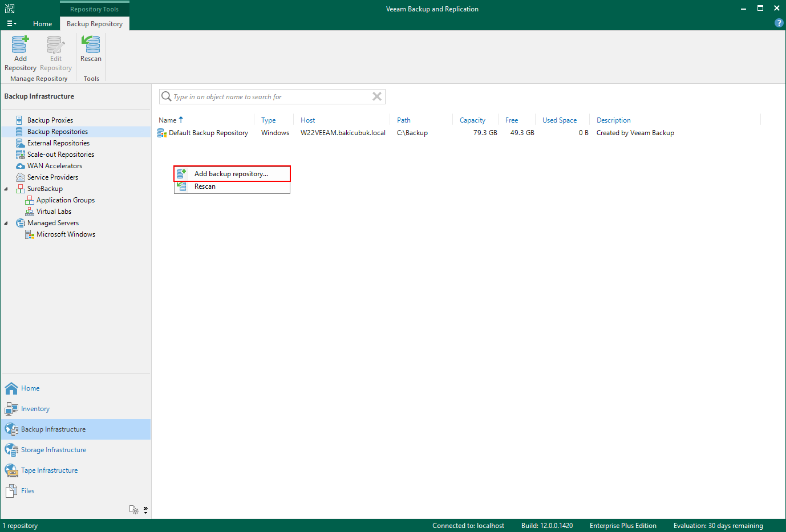Open the Files navigation view
786x532 pixels.
[x=76, y=491]
